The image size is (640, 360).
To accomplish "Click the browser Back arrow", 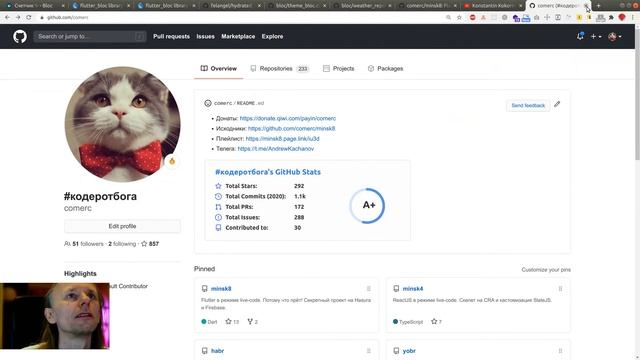I will pyautogui.click(x=7, y=18).
